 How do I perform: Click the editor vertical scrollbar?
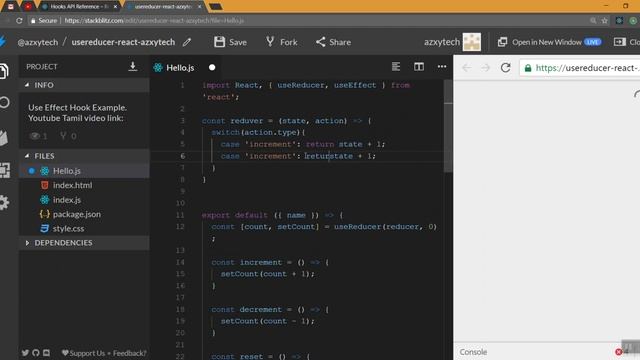pyautogui.click(x=448, y=125)
